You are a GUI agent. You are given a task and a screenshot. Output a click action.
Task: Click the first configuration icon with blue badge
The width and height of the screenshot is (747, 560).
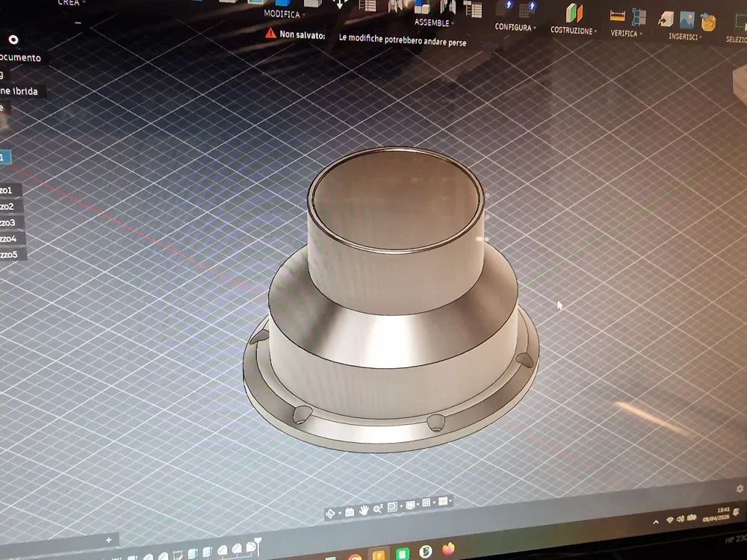point(504,8)
